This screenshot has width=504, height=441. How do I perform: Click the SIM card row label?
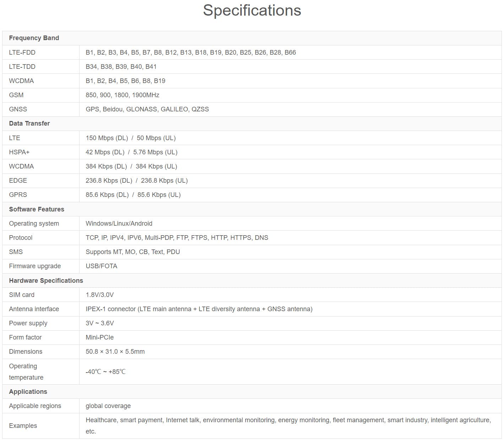point(22,295)
